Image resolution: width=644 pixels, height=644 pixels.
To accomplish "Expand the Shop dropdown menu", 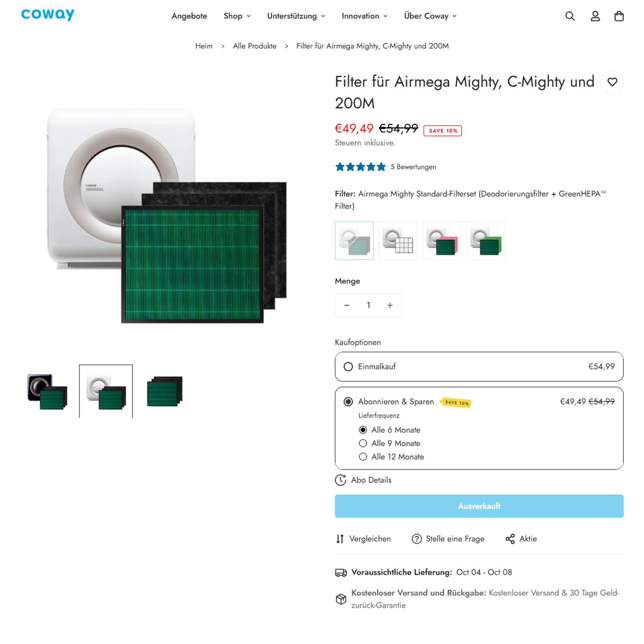I will click(237, 16).
